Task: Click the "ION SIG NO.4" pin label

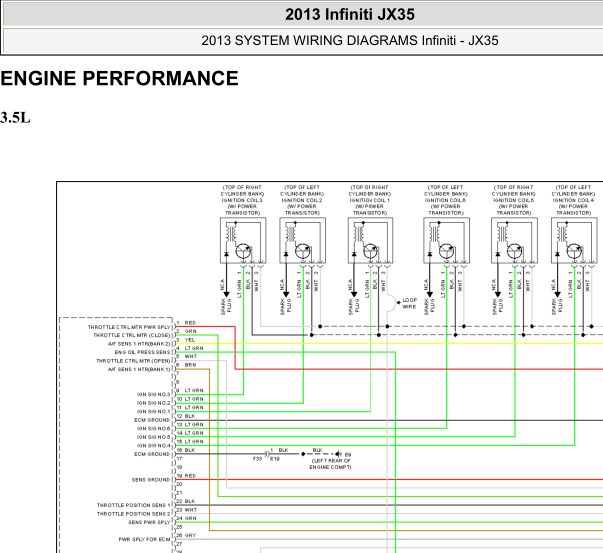Action: 153,446
